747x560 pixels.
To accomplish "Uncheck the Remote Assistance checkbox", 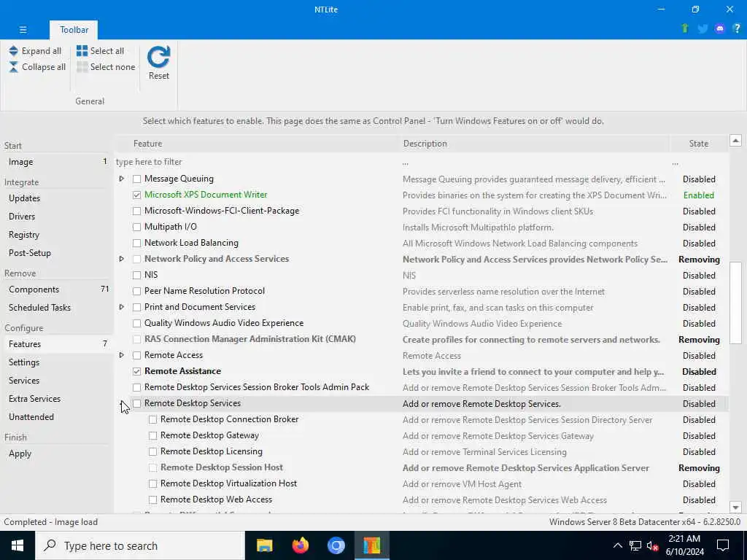I will [x=136, y=371].
